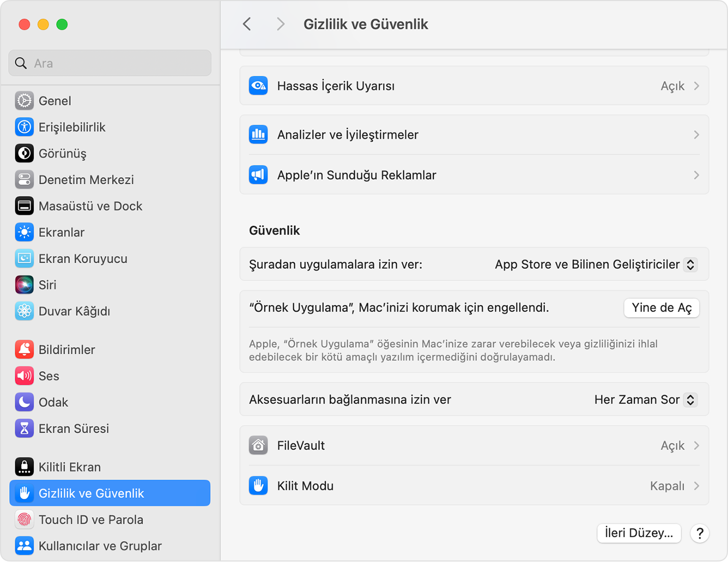Click the Masaüstü ve Dock icon
Screen dimensions: 728x562
(24, 206)
